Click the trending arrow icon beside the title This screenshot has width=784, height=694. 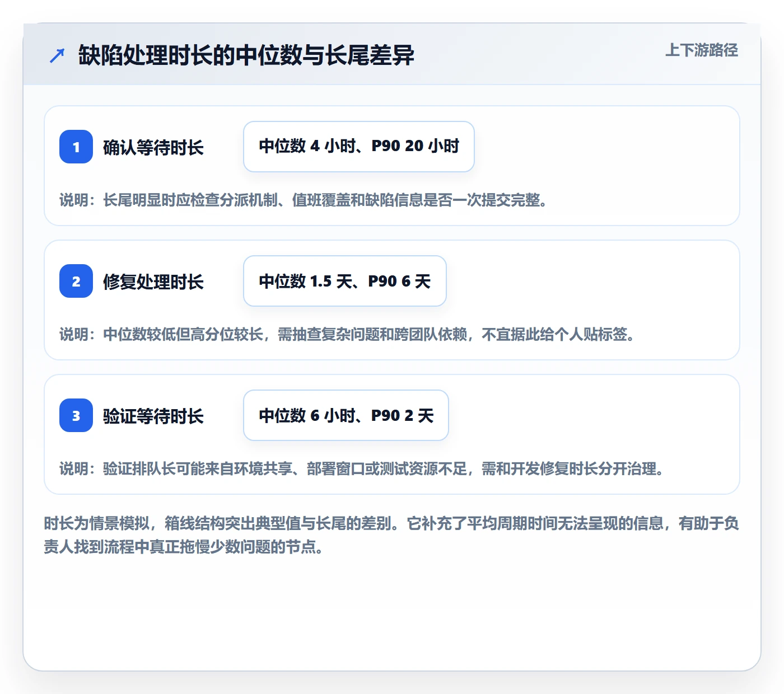point(57,55)
